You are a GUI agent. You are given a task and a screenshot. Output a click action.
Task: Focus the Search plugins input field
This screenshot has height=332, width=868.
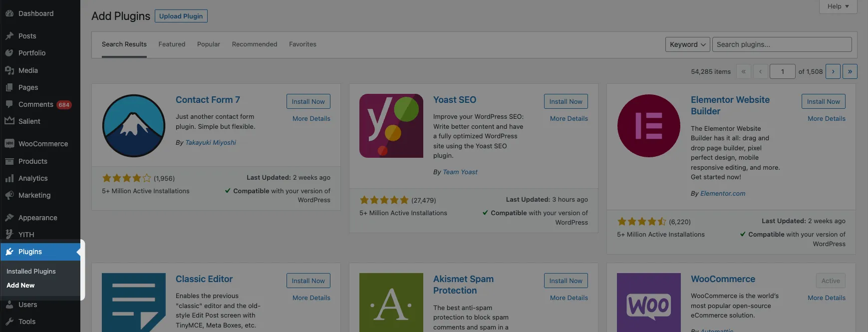coord(782,44)
